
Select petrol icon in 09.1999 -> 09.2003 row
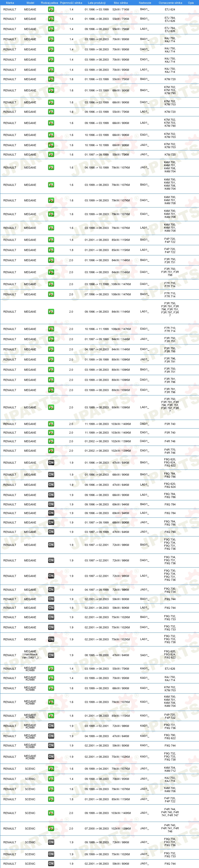click(51, 789)
